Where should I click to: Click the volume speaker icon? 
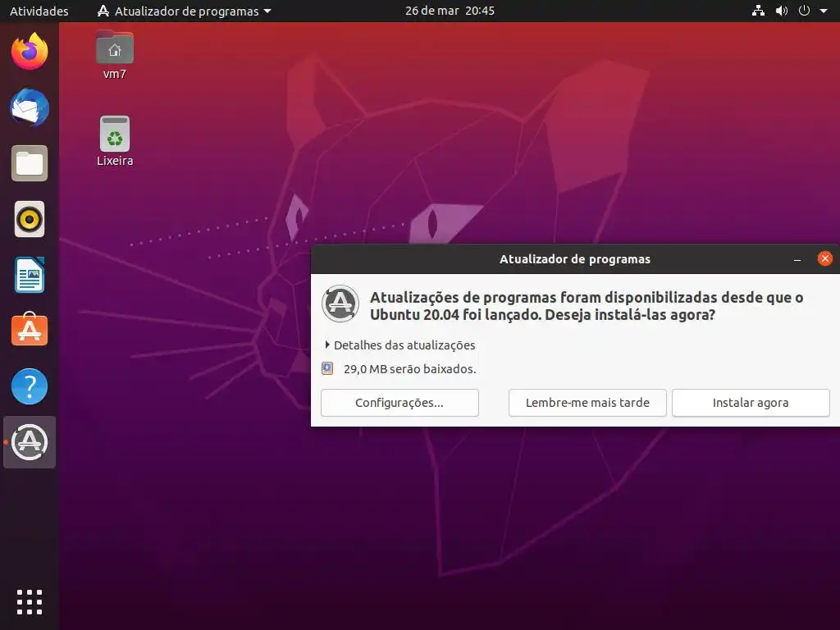782,11
